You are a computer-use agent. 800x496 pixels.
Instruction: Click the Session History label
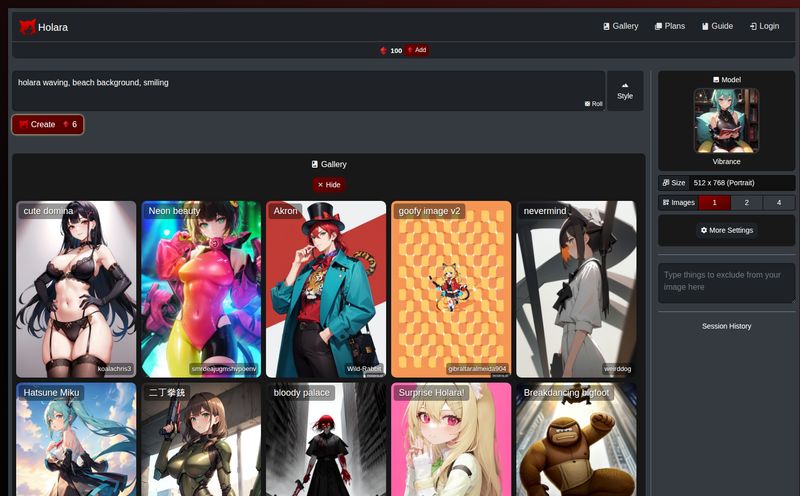click(x=727, y=326)
